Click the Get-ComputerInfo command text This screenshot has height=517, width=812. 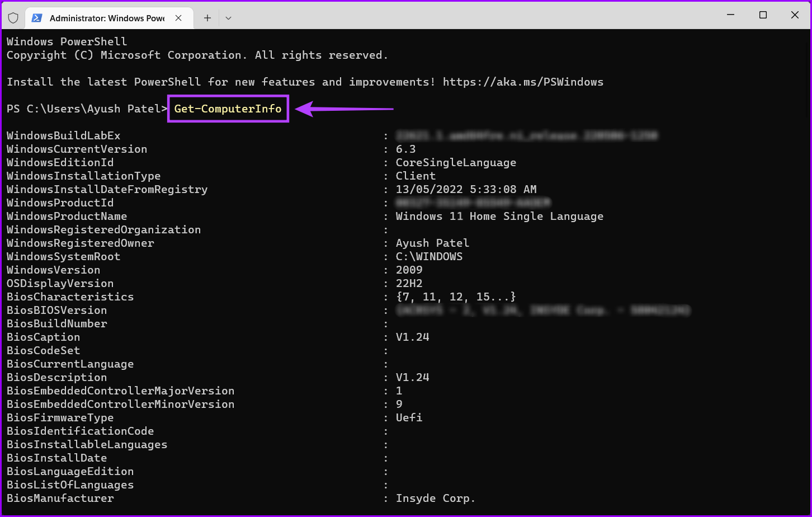click(x=228, y=109)
